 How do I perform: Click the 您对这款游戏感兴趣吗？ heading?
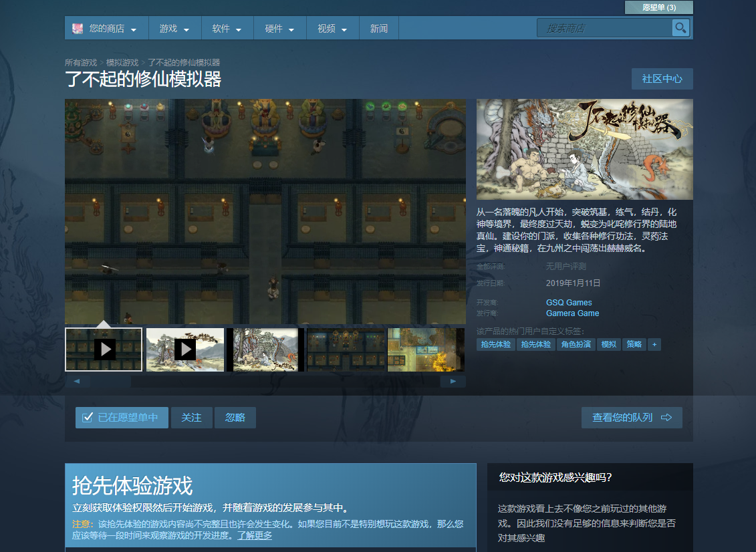click(x=555, y=477)
